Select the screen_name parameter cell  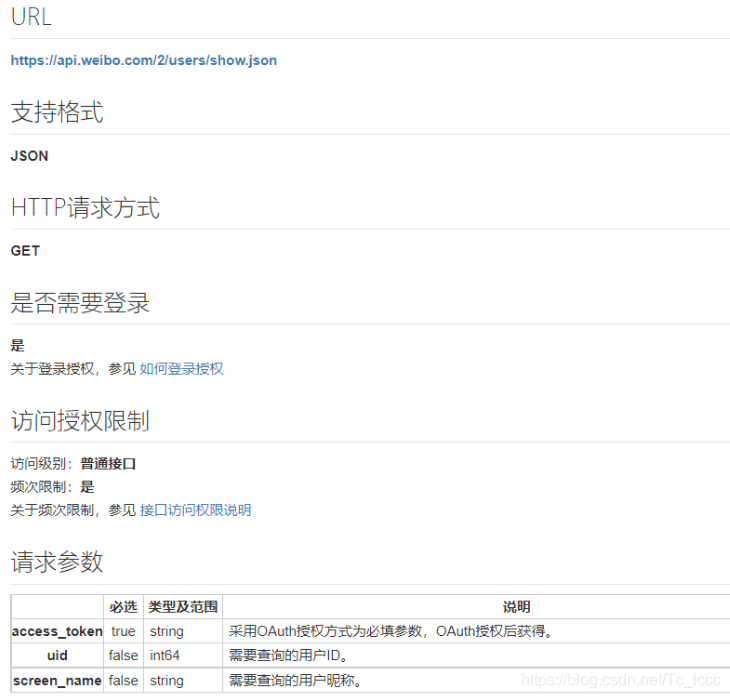tap(57, 681)
